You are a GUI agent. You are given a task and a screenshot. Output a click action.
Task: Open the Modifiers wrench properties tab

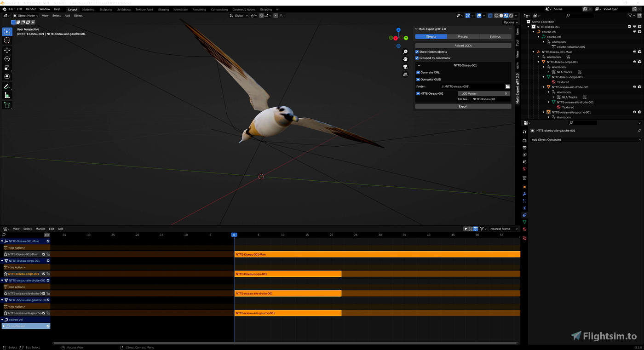point(524,194)
